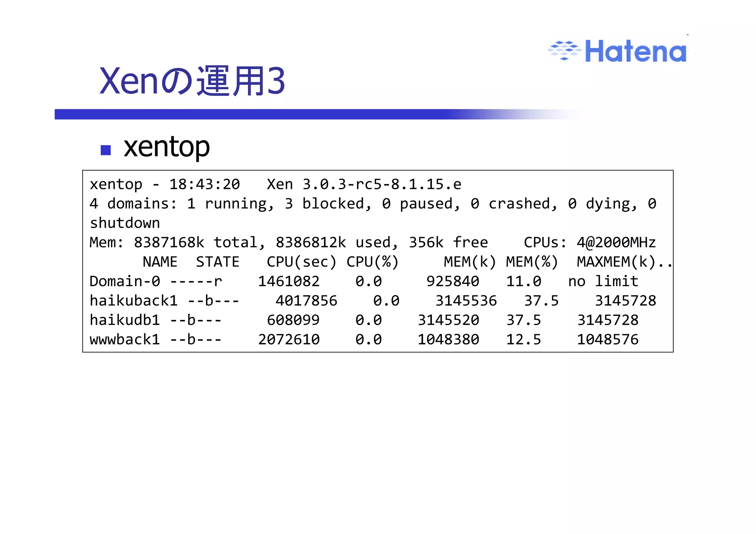Click haikuback1 memory '3145536'
756x534 pixels.
[466, 301]
